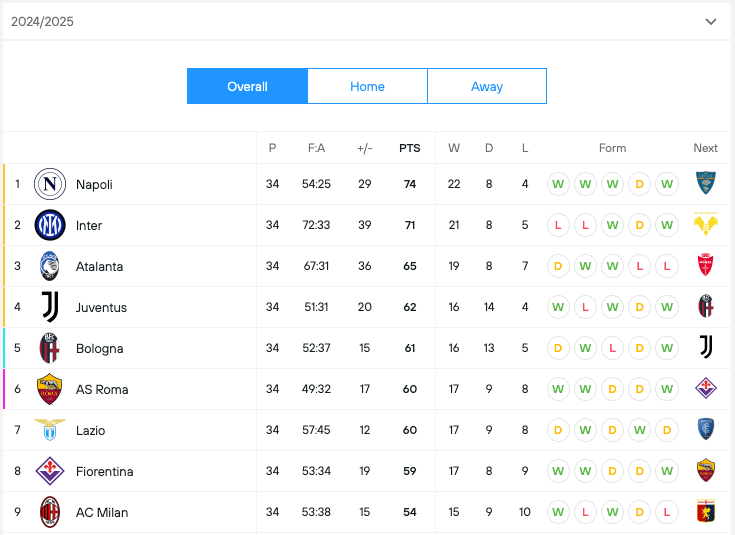The image size is (735, 535).
Task: Click Napoli's most recent W form badge
Action: (x=668, y=184)
